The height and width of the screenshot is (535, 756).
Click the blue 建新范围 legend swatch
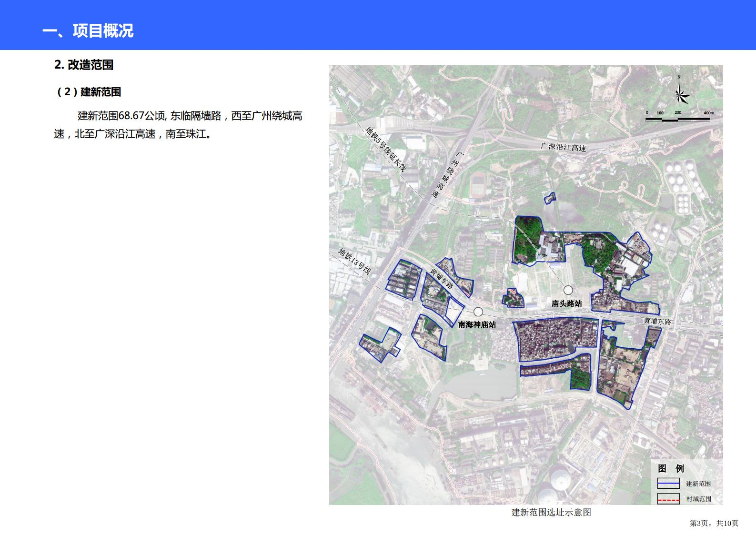(x=668, y=484)
